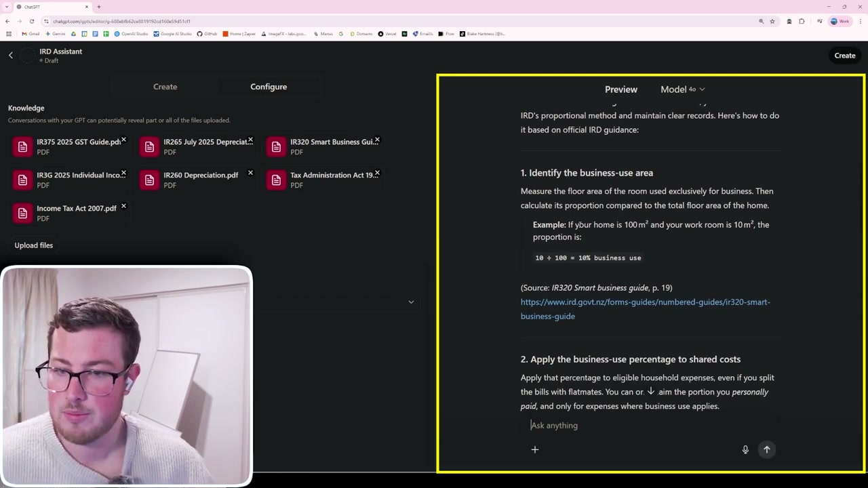868x488 pixels.
Task: Click the IR320 Smart Business Guide PDF icon
Action: (276, 147)
